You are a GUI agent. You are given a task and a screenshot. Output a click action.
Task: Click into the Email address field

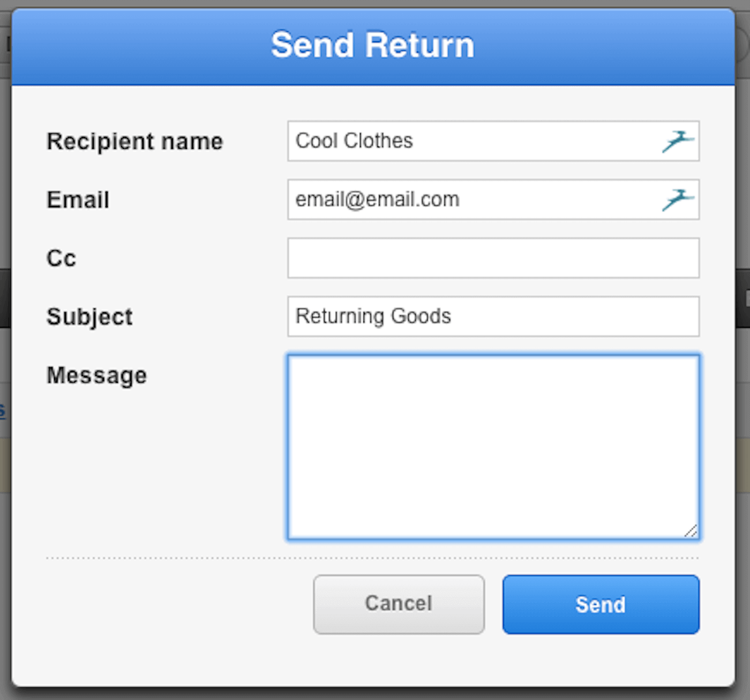[471, 200]
